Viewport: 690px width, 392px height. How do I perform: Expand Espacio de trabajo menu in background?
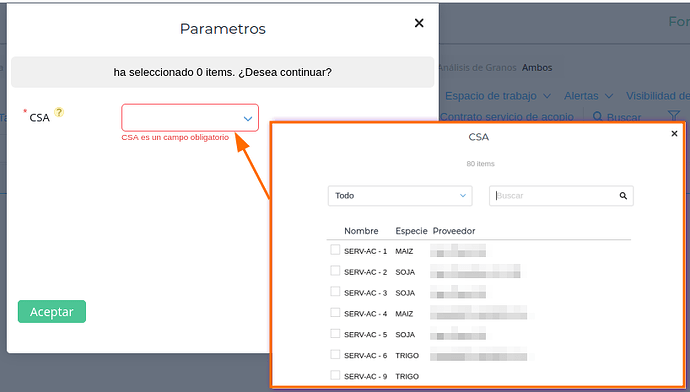tap(498, 96)
